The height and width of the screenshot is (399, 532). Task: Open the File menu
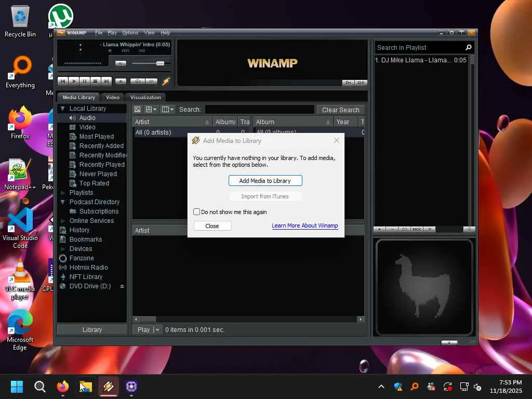click(99, 33)
